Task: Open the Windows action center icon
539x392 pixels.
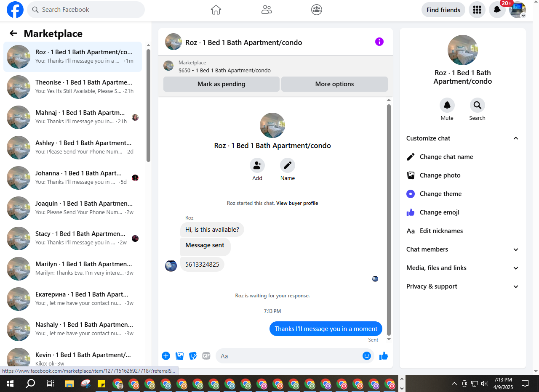Action: [x=525, y=384]
